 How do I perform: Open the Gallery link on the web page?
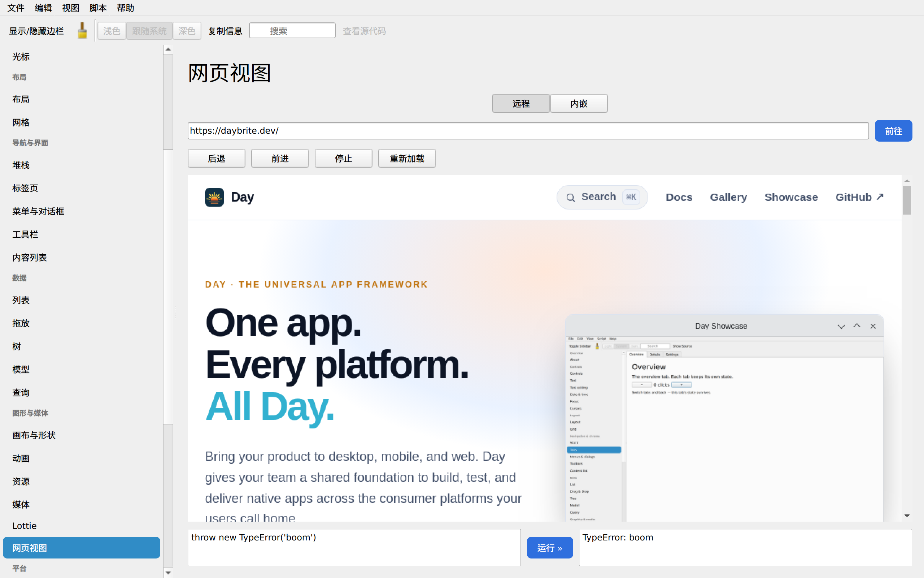coord(728,197)
